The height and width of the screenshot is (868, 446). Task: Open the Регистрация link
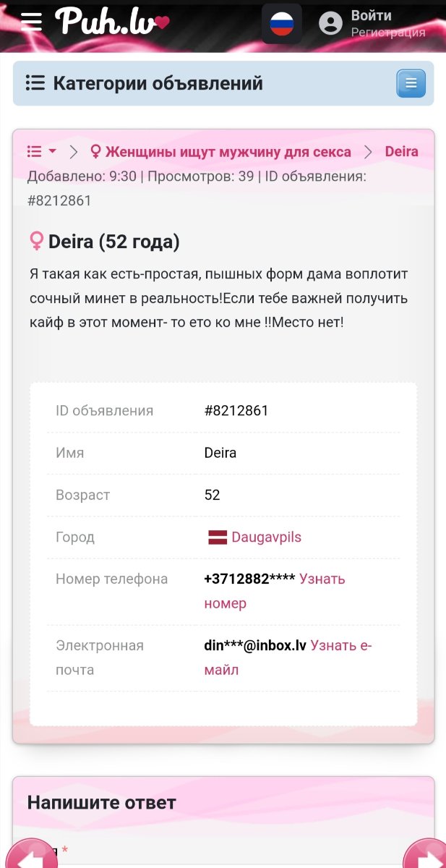[x=388, y=33]
